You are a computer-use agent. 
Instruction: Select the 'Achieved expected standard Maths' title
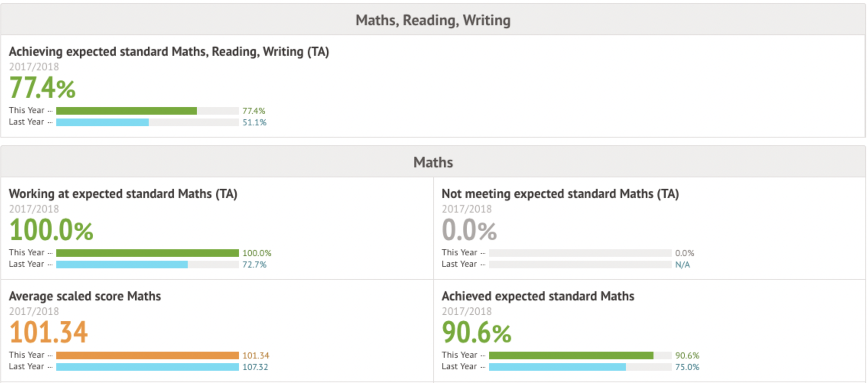(538, 296)
